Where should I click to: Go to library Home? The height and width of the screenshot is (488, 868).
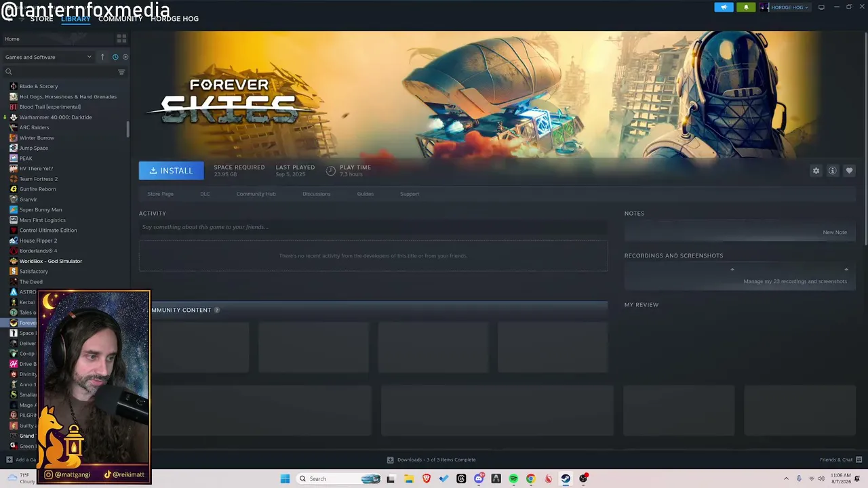point(12,39)
